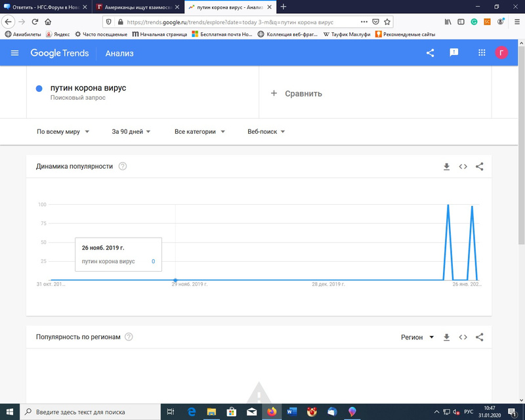Reload the current page
Viewport: 525px width, 420px height.
35,22
